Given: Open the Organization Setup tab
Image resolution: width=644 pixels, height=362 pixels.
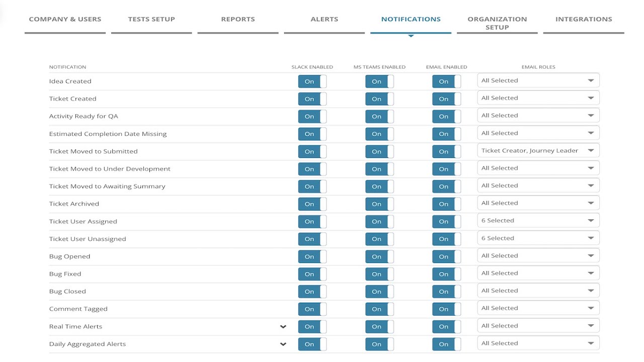Looking at the screenshot, I should coord(497,23).
